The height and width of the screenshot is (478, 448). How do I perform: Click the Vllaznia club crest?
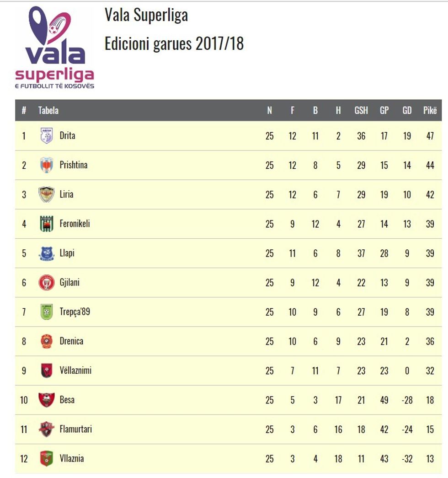tap(47, 458)
